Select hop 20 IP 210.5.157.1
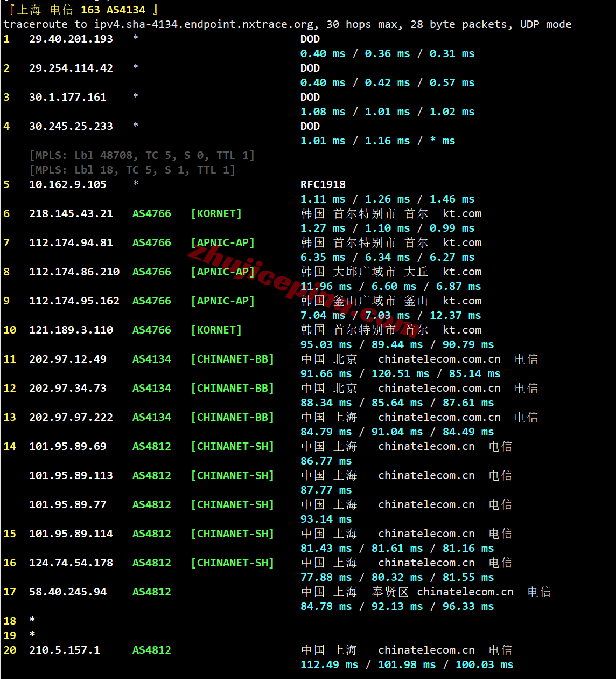This screenshot has width=616, height=679. click(x=65, y=650)
